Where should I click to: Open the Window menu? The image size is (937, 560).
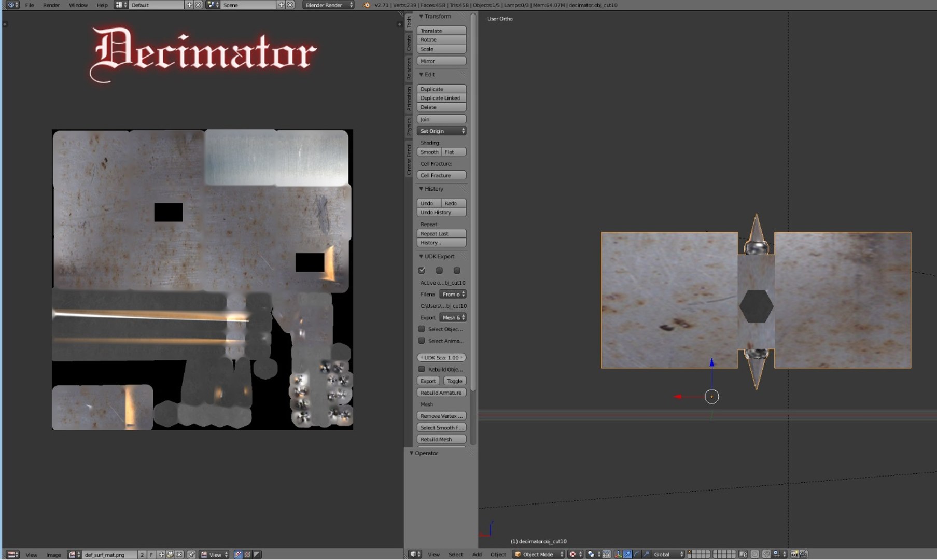coord(78,5)
